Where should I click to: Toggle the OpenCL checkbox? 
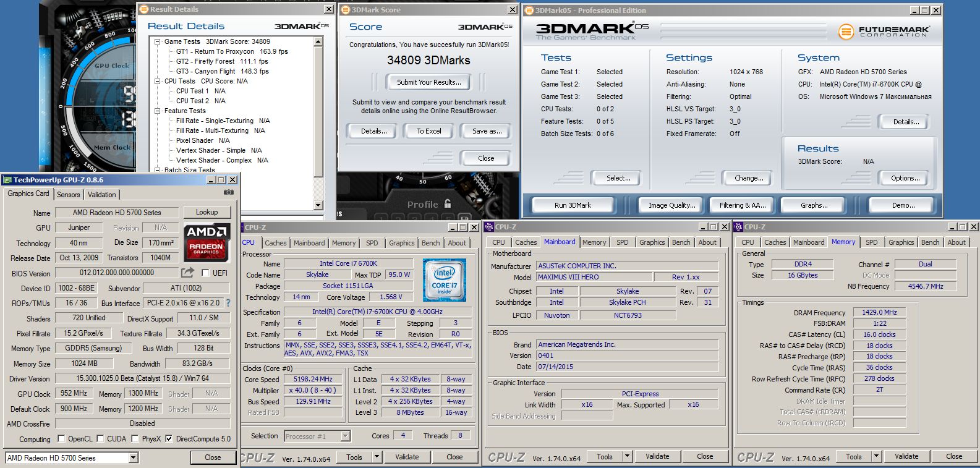click(61, 439)
